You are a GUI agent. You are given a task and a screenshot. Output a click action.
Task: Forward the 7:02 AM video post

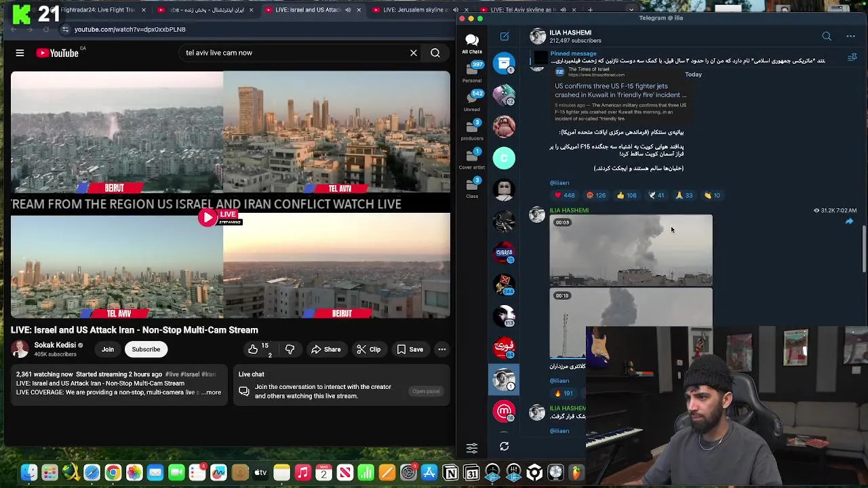tap(849, 222)
